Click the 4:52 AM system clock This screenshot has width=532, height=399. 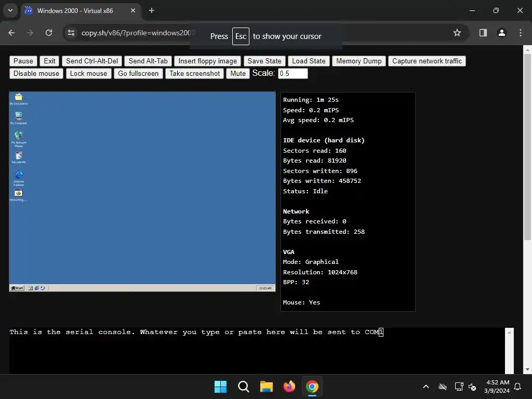coord(497,387)
